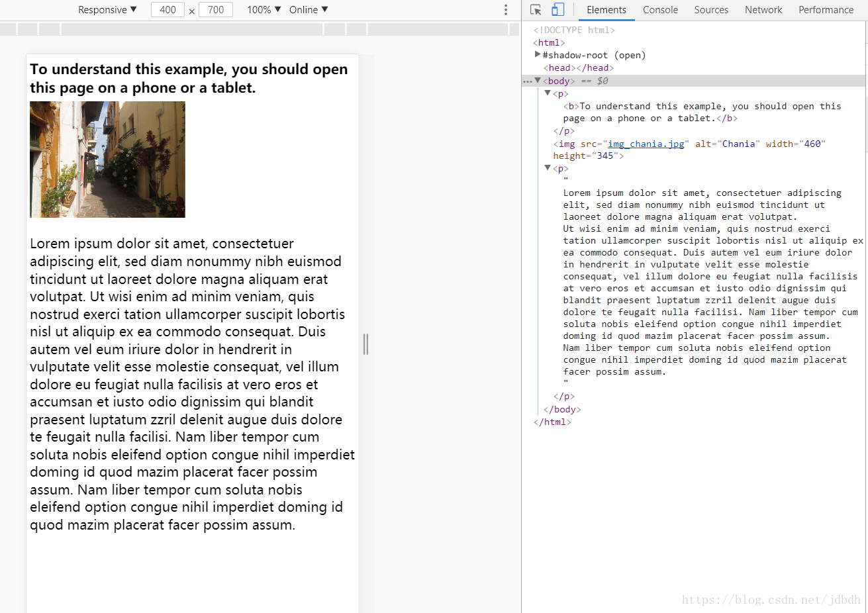This screenshot has height=613, width=868.
Task: Toggle the device toolbar icon off
Action: coord(556,10)
